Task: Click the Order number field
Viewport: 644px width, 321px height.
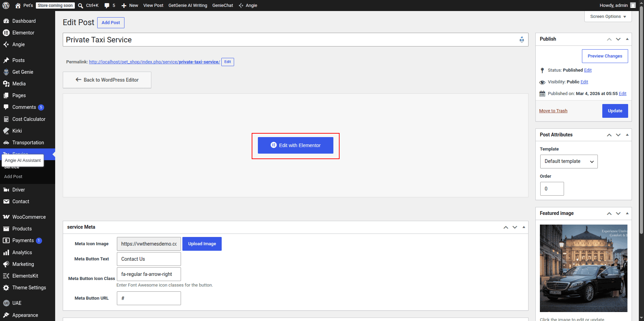Action: (x=552, y=189)
